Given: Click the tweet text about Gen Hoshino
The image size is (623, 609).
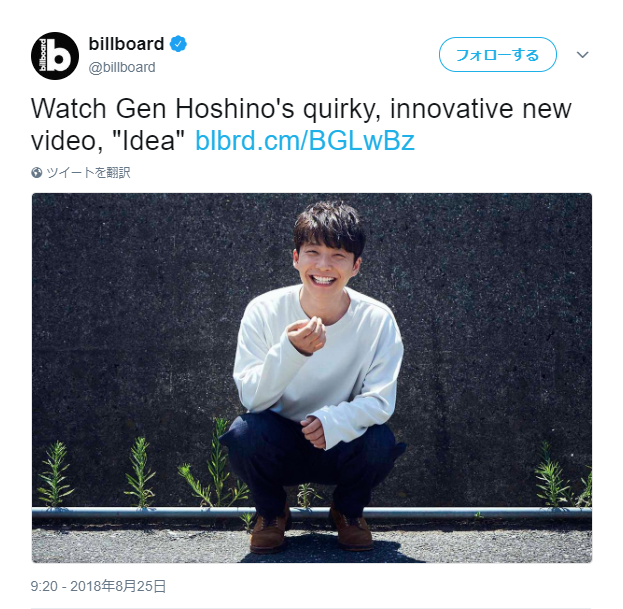Looking at the screenshot, I should [301, 124].
